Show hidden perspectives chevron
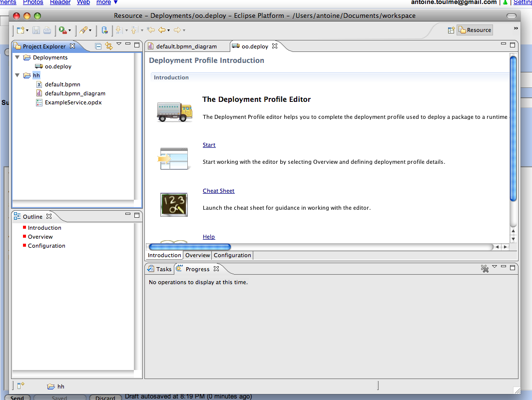This screenshot has height=400, width=532. click(x=516, y=28)
